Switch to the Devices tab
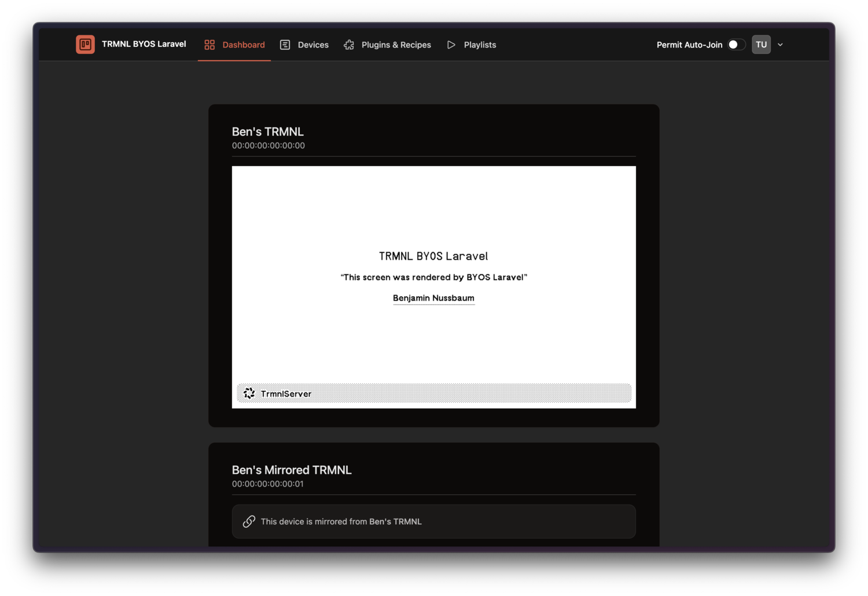This screenshot has height=596, width=868. (x=312, y=45)
